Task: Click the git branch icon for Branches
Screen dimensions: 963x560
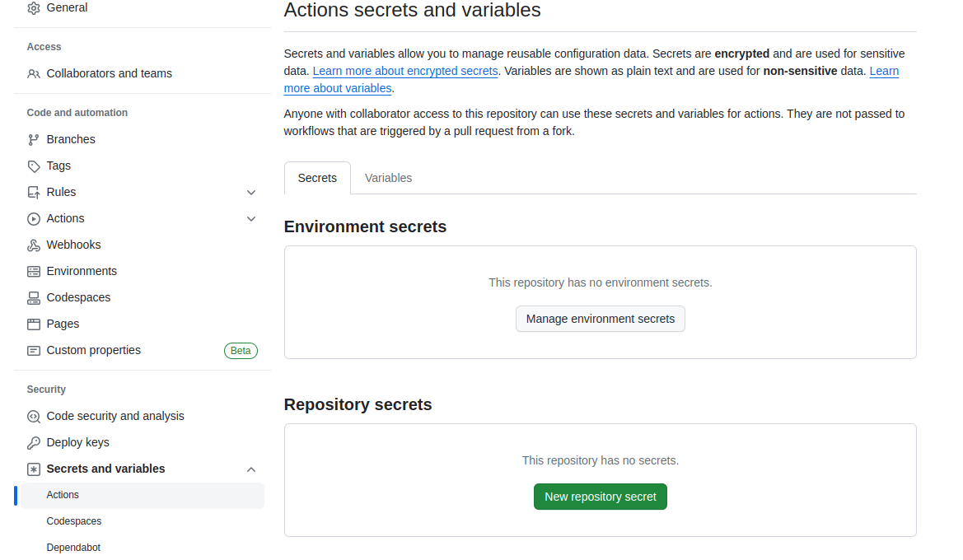Action: [x=34, y=140]
